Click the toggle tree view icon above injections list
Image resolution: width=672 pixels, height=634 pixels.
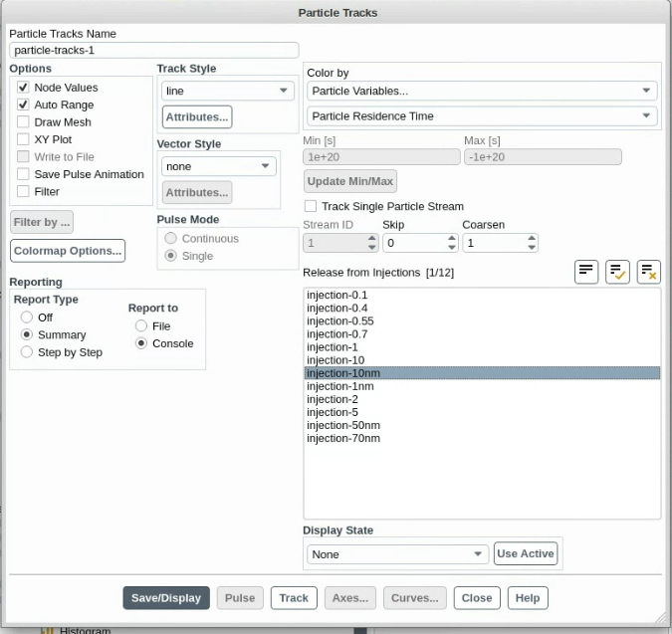pos(586,272)
